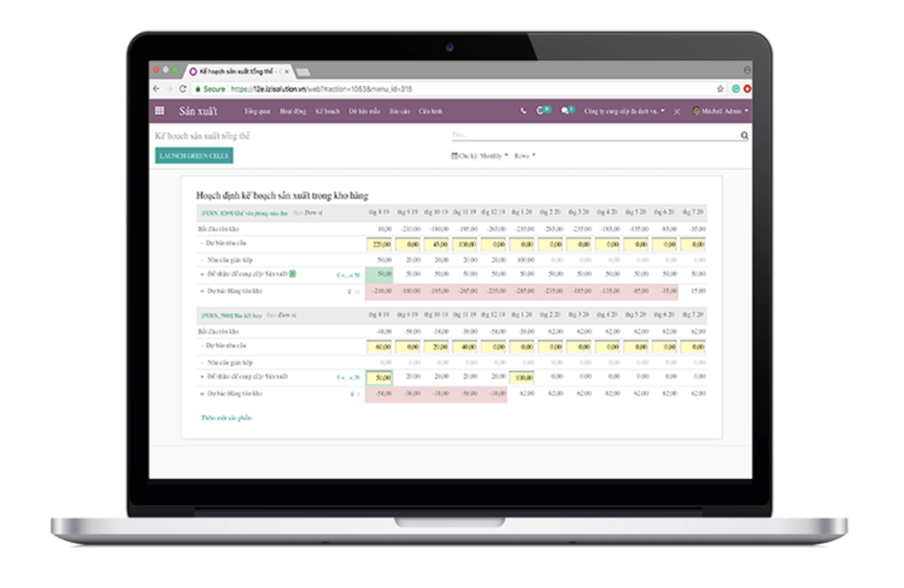Click the LAUNCH GREEN CELLS button
The image size is (904, 588).
(x=195, y=153)
